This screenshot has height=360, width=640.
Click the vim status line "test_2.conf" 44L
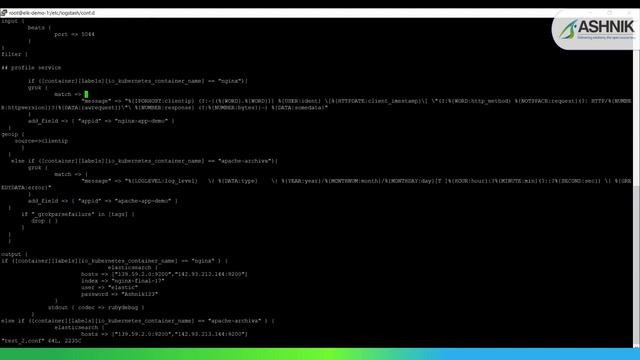(41, 341)
